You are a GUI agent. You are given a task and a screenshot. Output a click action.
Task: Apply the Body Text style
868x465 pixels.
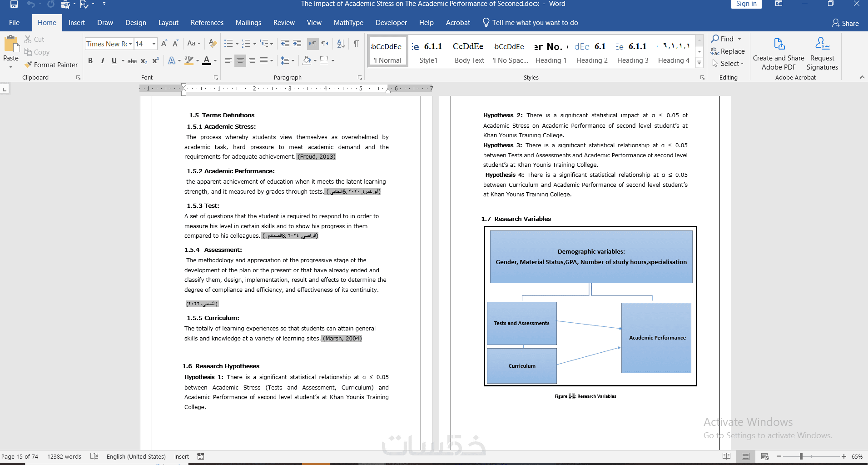coord(469,52)
